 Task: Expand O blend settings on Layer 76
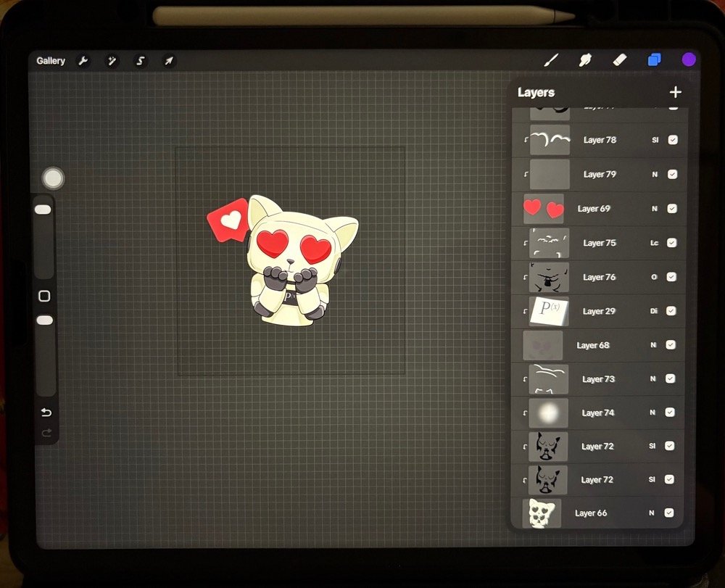click(x=654, y=277)
